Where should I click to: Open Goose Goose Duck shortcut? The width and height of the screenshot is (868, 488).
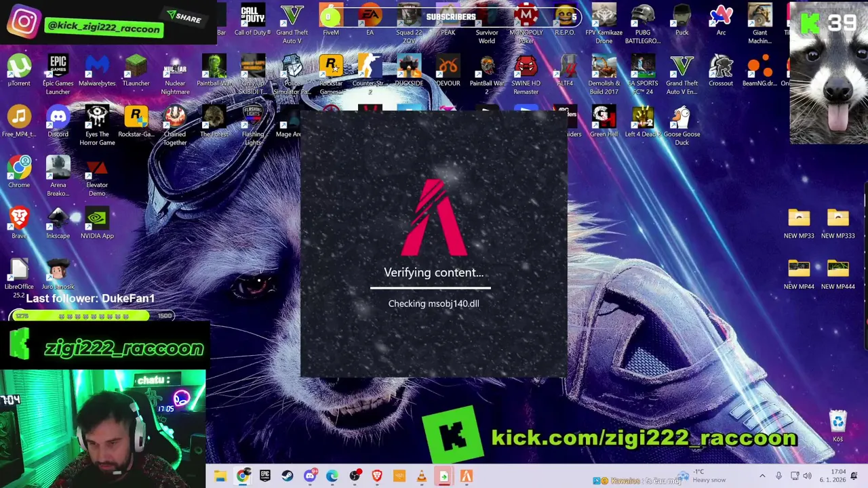(x=682, y=126)
